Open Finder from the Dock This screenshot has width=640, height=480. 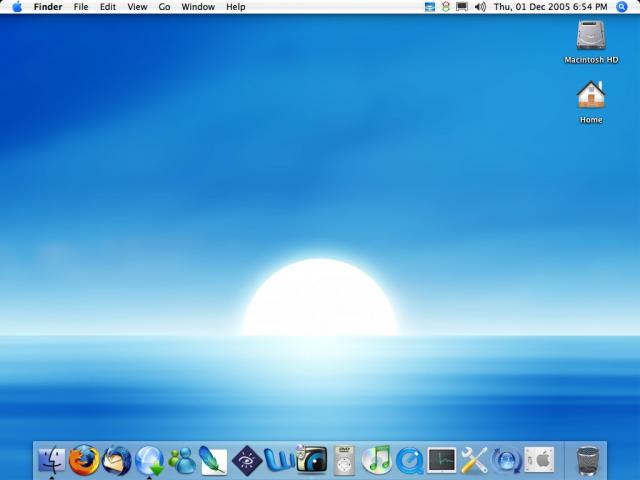[x=51, y=460]
